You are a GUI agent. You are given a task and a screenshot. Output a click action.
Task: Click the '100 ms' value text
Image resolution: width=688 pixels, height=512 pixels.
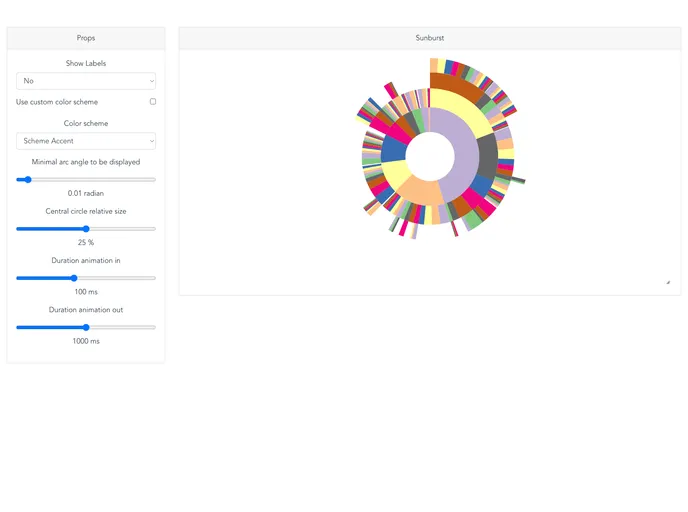pos(86,292)
